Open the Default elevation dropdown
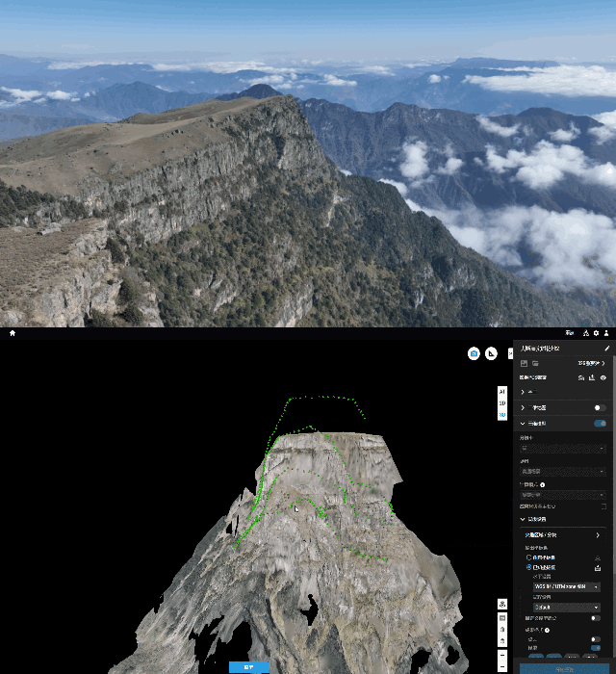Screen dimensions: 616x674 coord(567,608)
